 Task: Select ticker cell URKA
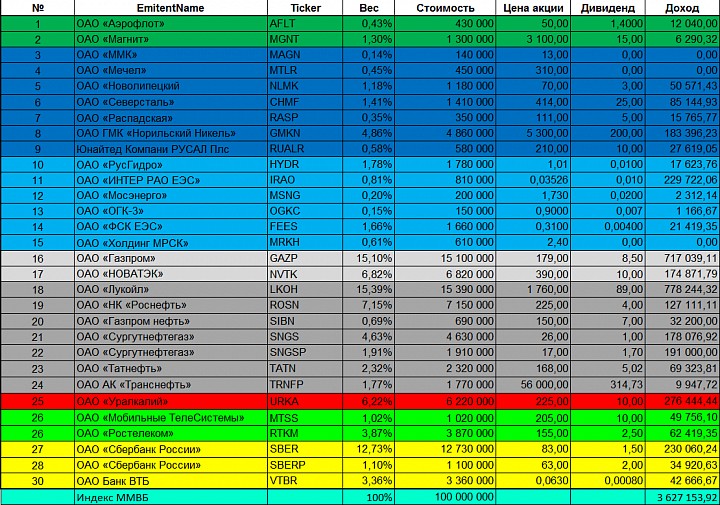(x=305, y=401)
